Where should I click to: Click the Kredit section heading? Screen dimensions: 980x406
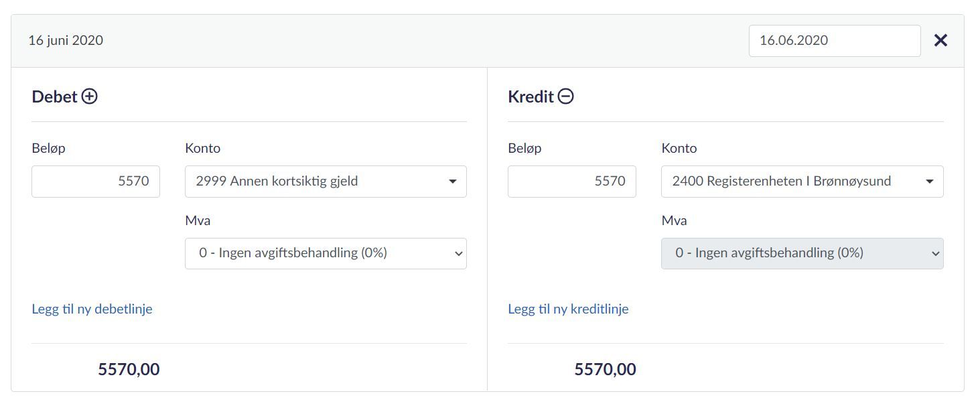pyautogui.click(x=531, y=96)
